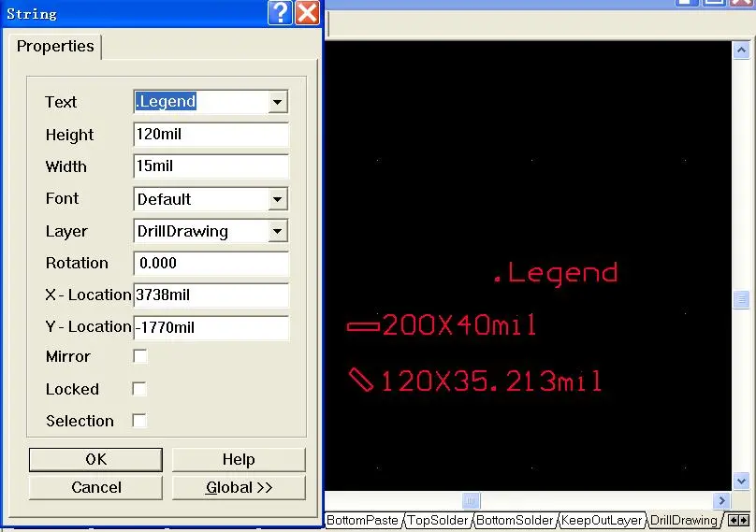Enable the Mirror checkbox

pos(139,356)
